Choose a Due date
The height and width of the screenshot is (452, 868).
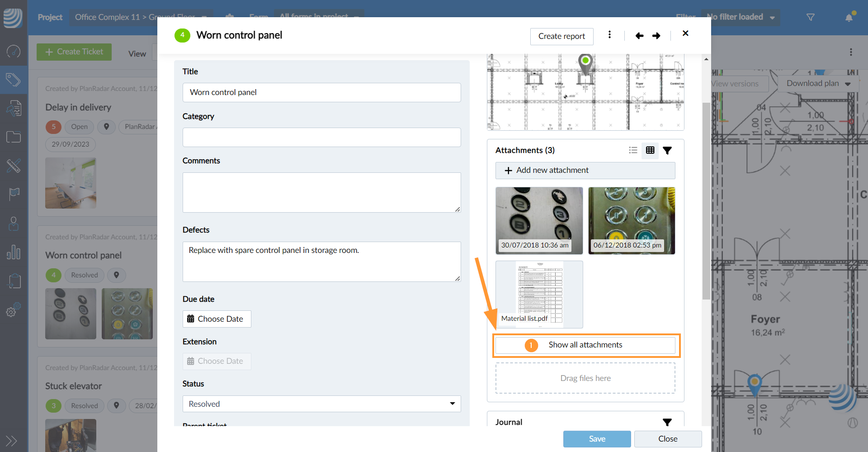217,319
